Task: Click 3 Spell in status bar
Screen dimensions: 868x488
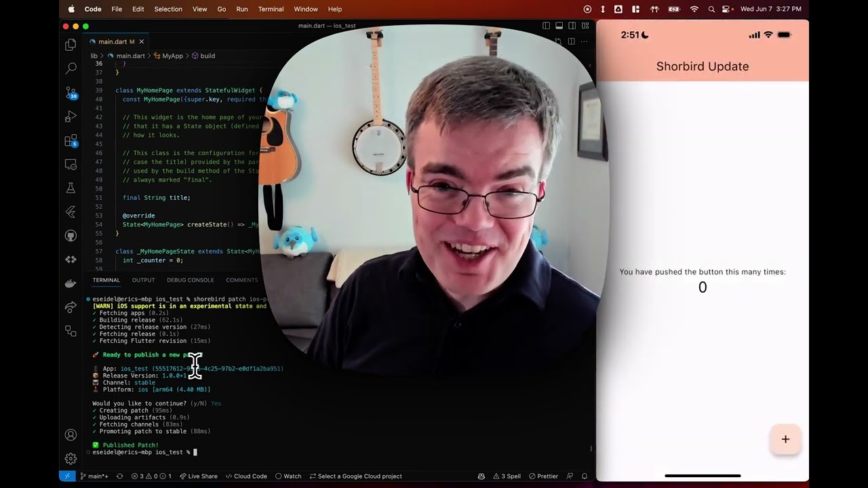Action: (x=508, y=476)
